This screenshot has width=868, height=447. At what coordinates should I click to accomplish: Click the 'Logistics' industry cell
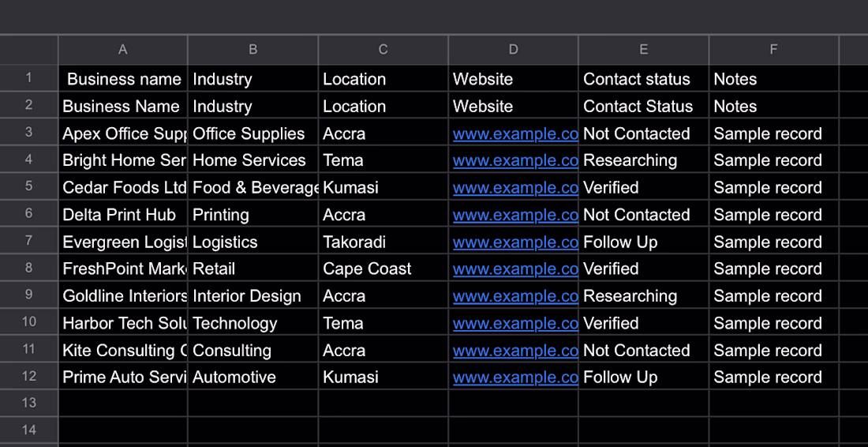253,242
